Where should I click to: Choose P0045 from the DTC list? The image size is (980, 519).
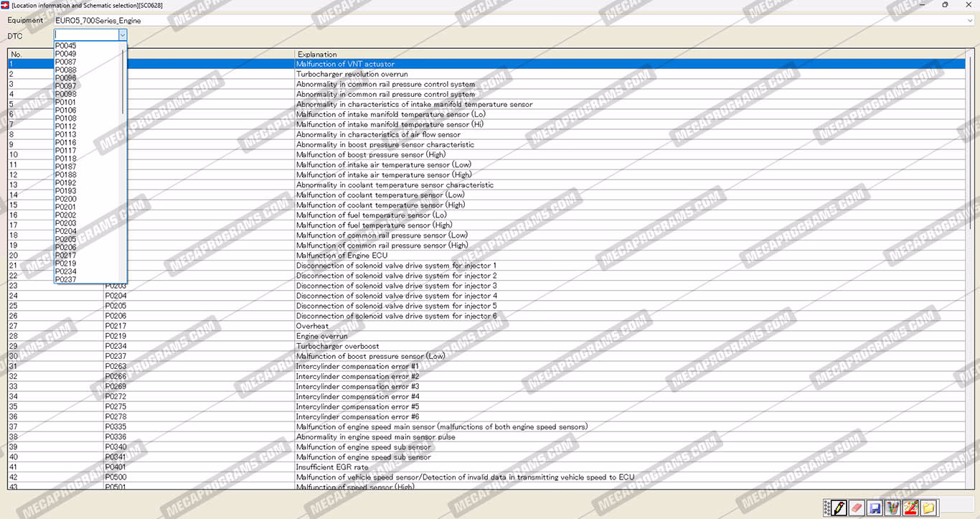coord(66,46)
